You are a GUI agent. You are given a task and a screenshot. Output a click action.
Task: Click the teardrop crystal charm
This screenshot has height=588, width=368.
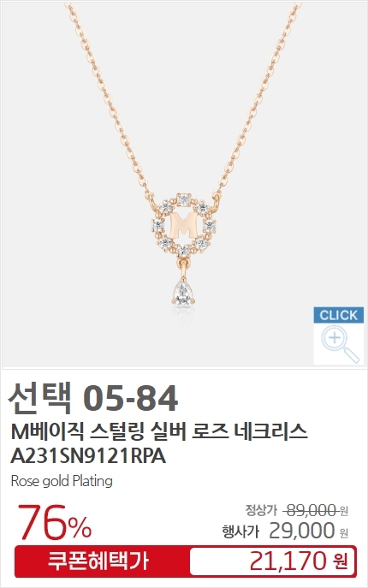182,293
